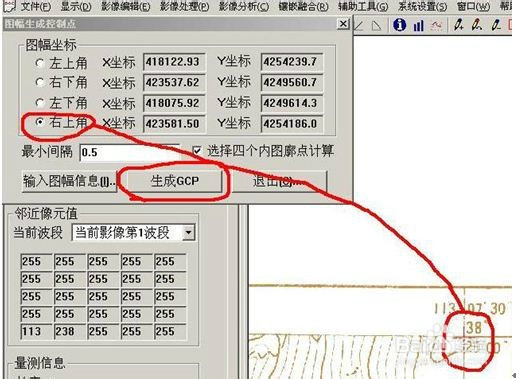Click the blue information icon in toolbar
The height and width of the screenshot is (379, 516).
pos(399,25)
